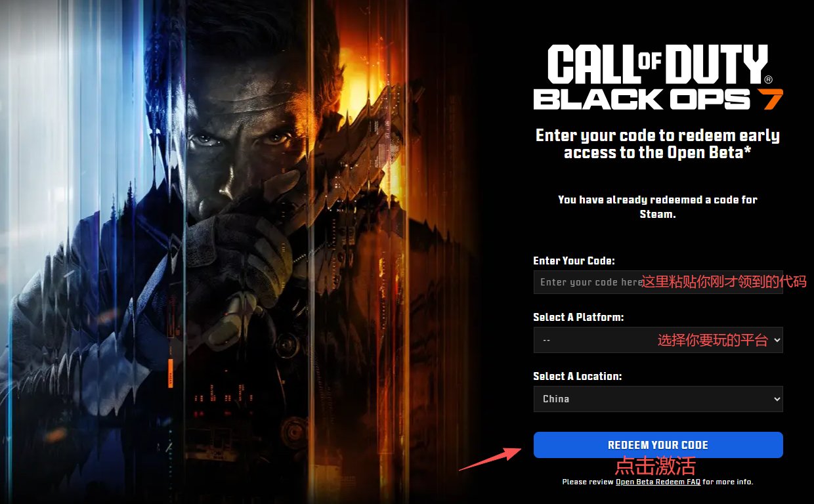Open the Select A Platform dropdown
814x504 pixels.
658,340
